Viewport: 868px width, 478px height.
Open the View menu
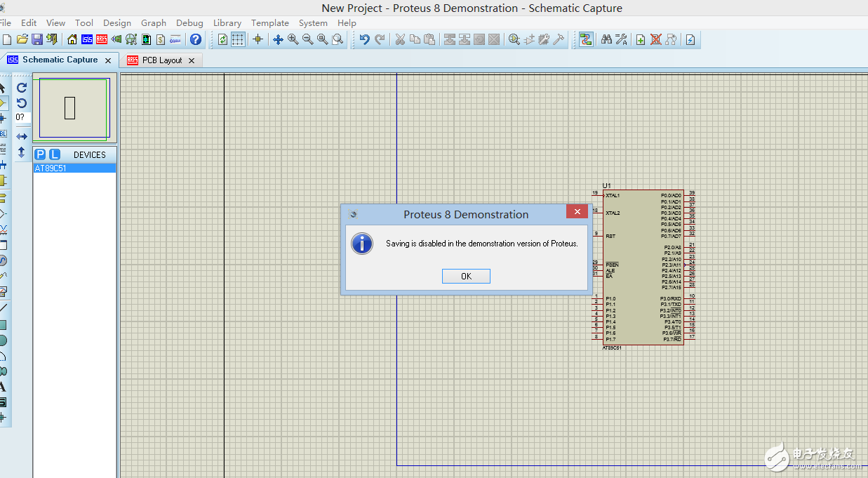coord(56,22)
